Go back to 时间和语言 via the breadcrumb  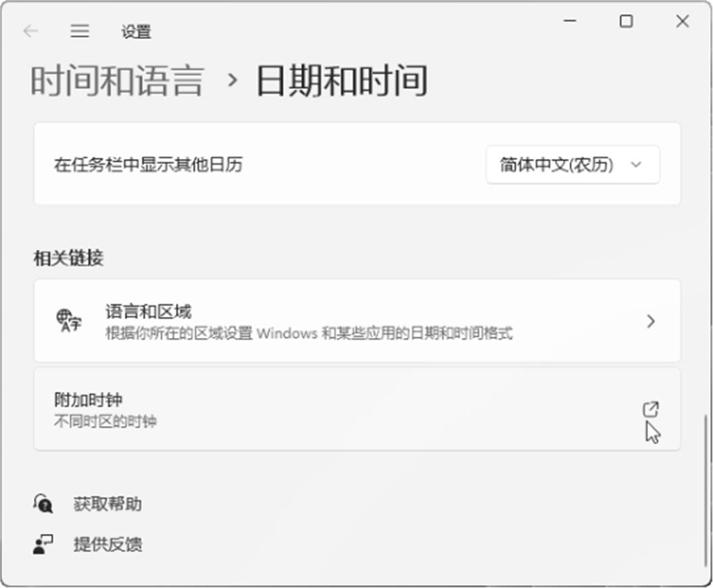coord(117,81)
